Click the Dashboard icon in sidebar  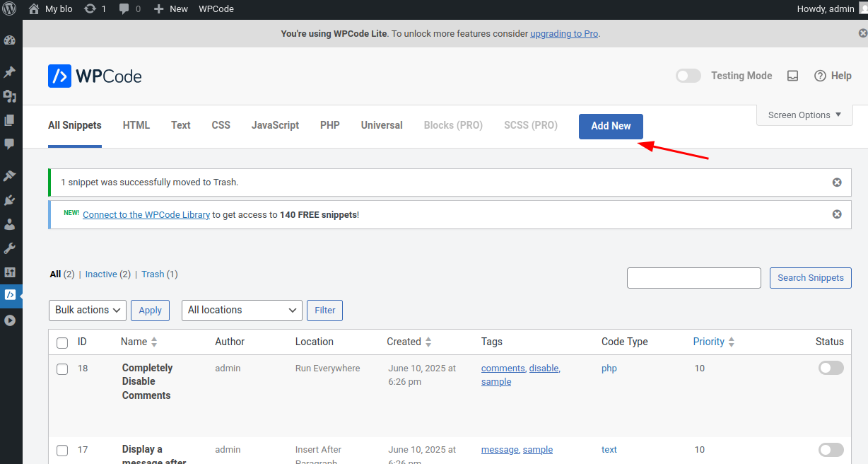[x=10, y=40]
